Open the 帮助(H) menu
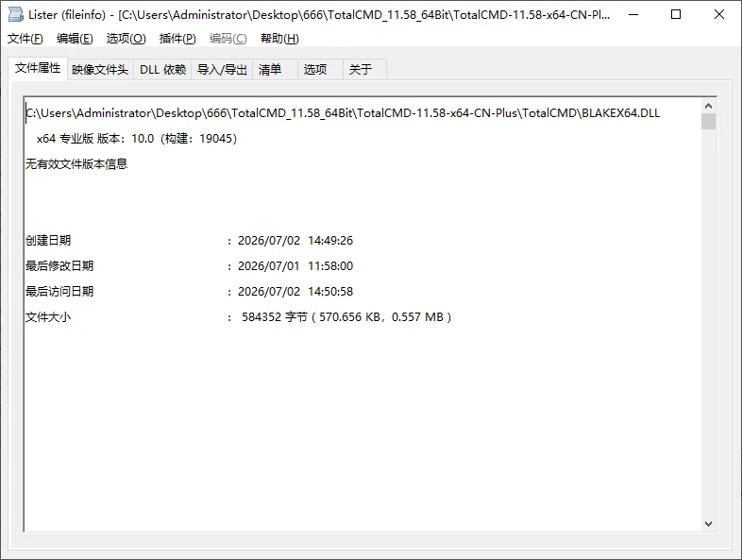The height and width of the screenshot is (560, 742). 279,39
